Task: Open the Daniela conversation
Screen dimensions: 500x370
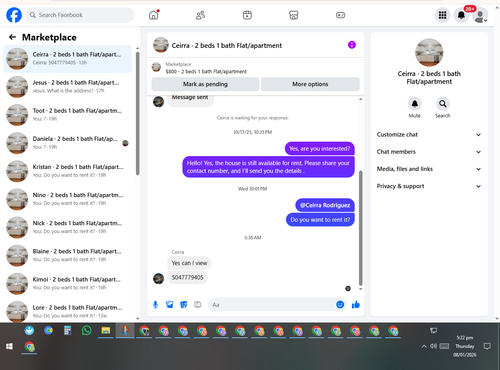Action: [x=68, y=143]
